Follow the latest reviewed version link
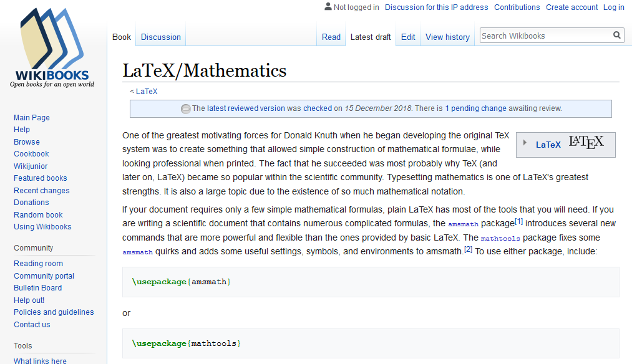 pos(246,108)
